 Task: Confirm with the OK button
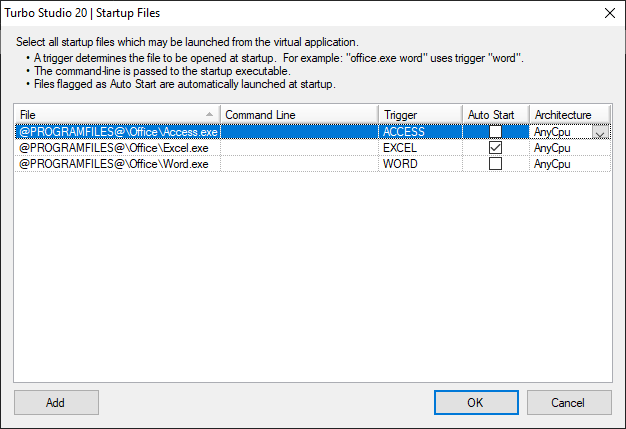[475, 402]
